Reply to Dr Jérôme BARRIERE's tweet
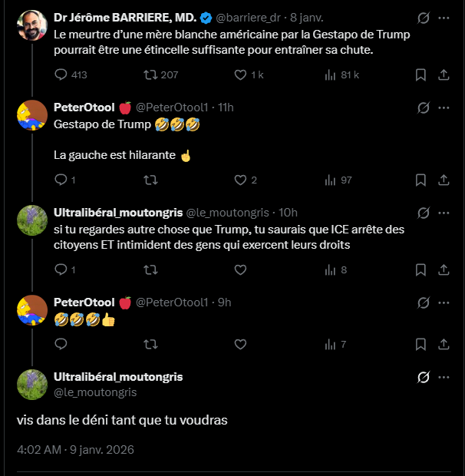 tap(71, 74)
